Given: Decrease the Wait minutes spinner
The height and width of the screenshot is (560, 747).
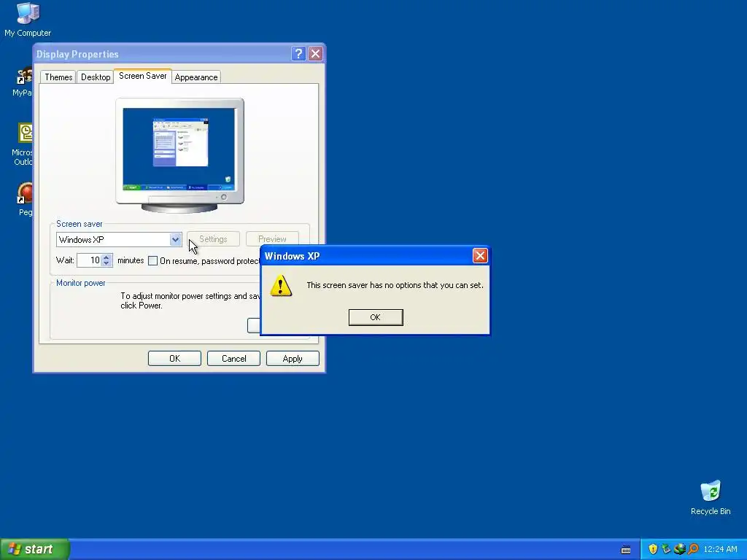Looking at the screenshot, I should [107, 264].
